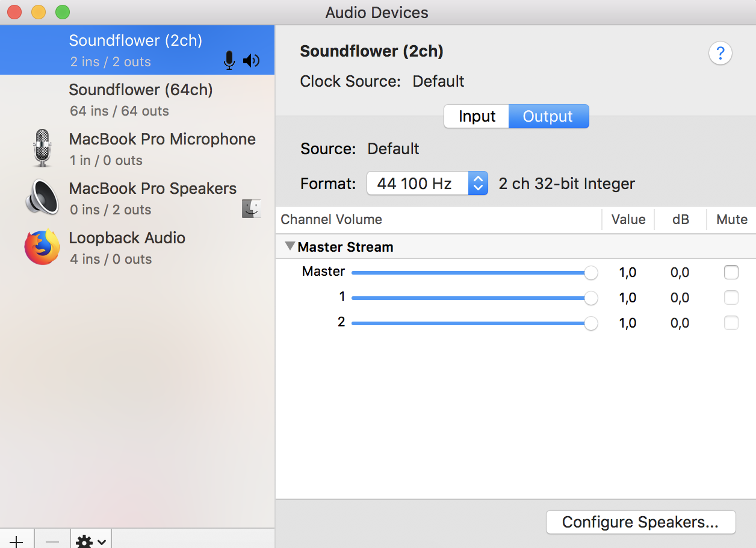
Task: Open the gear actions menu
Action: point(91,541)
